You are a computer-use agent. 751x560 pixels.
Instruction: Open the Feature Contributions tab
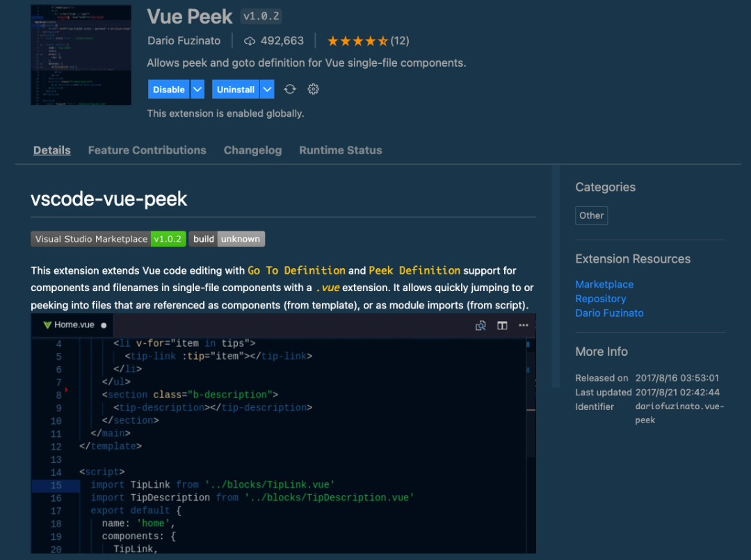(147, 150)
